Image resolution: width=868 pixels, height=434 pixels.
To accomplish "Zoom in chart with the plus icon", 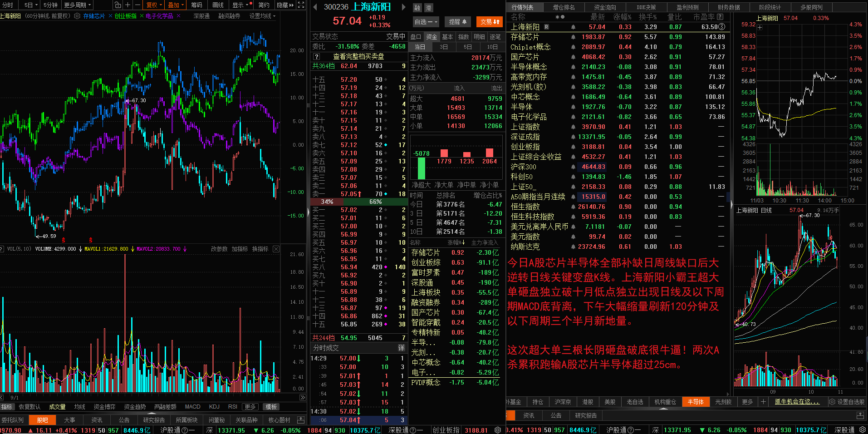I will click(x=128, y=5).
